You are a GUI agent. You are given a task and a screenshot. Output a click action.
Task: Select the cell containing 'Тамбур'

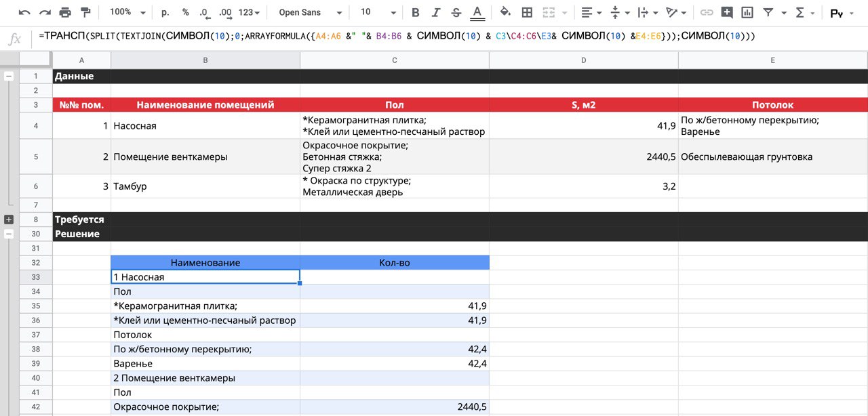click(205, 186)
